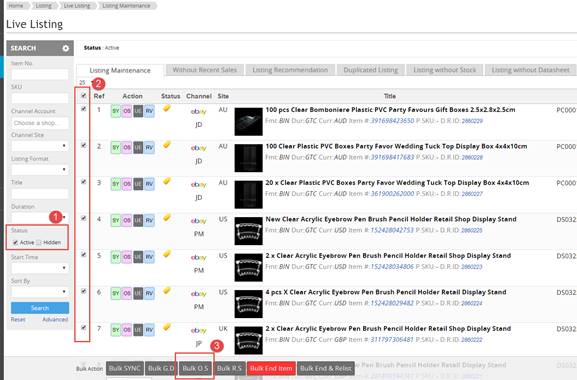Open the Listing Format dropdown
The image size is (577, 380).
coord(40,170)
